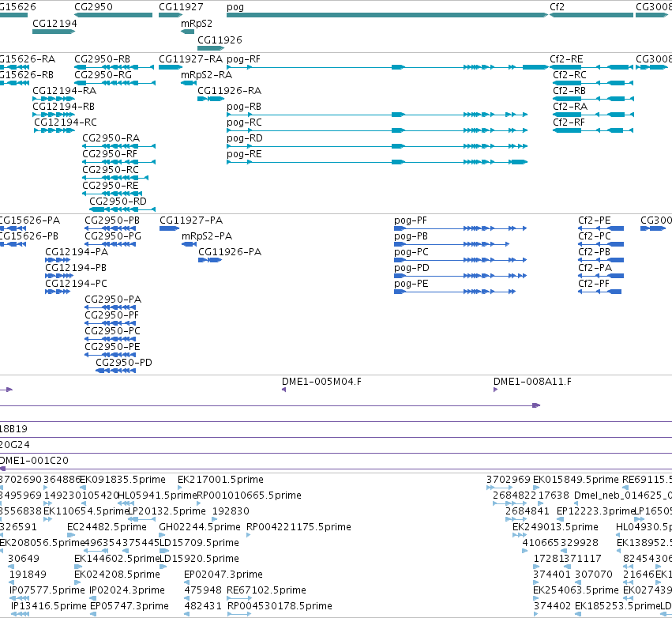Select the pog gene bar
The image size is (672, 618).
point(387,15)
